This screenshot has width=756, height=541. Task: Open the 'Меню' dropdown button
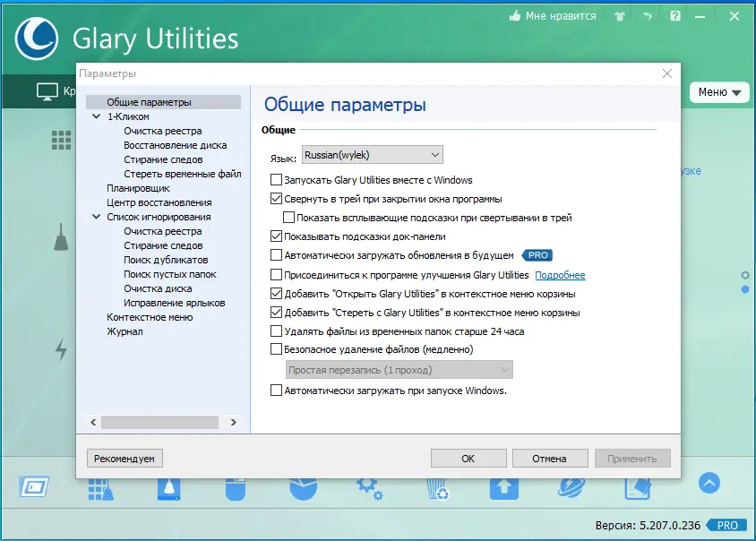(x=719, y=92)
